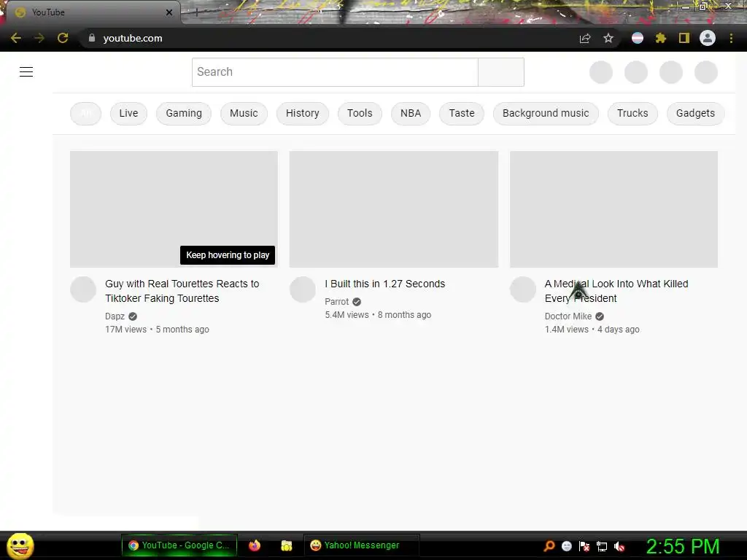747x560 pixels.
Task: View site info via the padlock icon
Action: (x=92, y=38)
